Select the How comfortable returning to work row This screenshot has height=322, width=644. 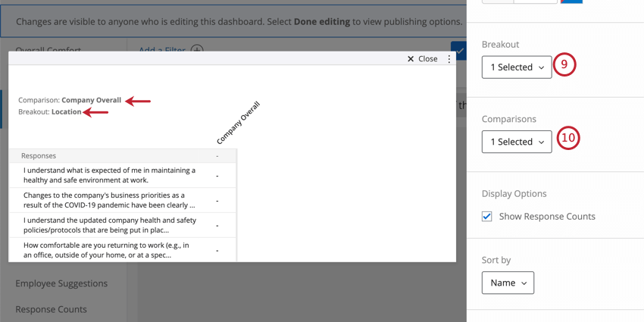point(123,250)
